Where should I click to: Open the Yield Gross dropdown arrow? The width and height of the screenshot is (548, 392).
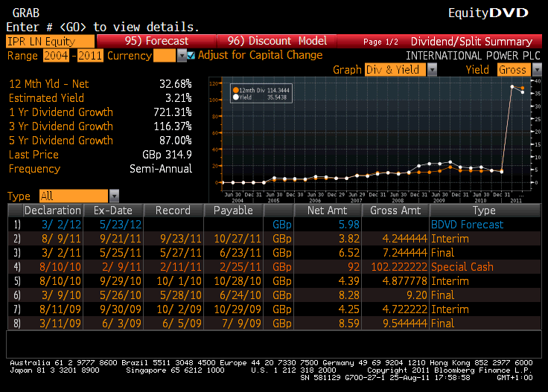pos(537,69)
